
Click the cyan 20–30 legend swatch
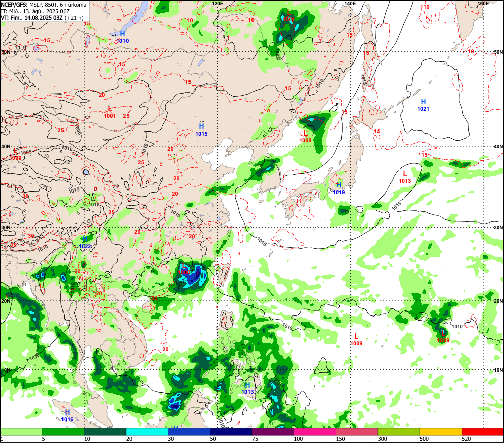coord(147,432)
